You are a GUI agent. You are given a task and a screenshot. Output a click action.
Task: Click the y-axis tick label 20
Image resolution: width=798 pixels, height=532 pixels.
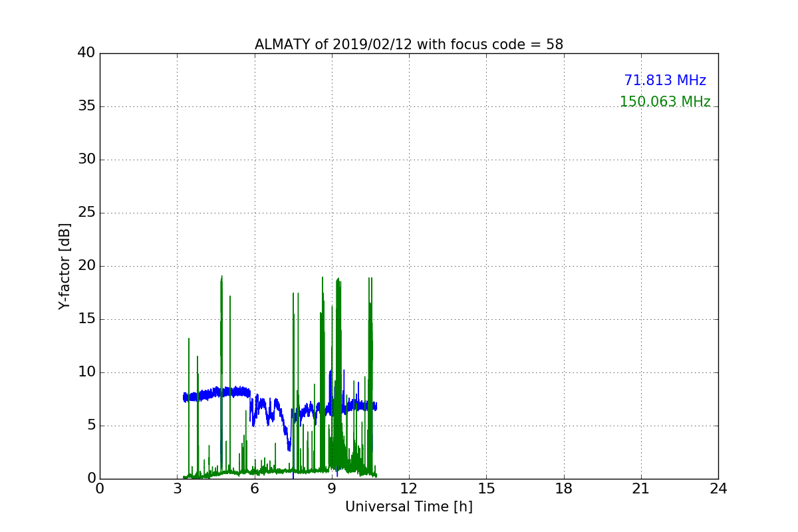[x=86, y=266]
